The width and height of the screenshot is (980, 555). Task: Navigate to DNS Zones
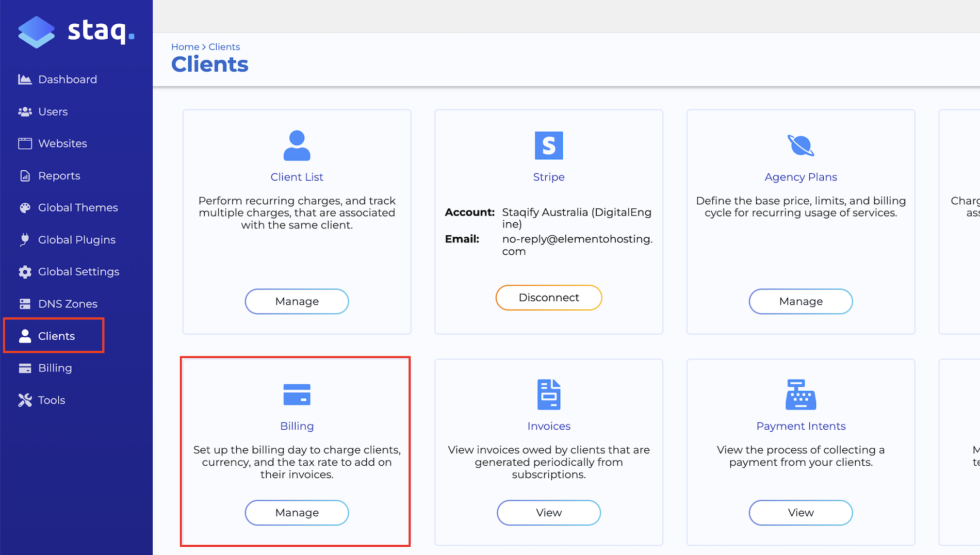click(68, 304)
